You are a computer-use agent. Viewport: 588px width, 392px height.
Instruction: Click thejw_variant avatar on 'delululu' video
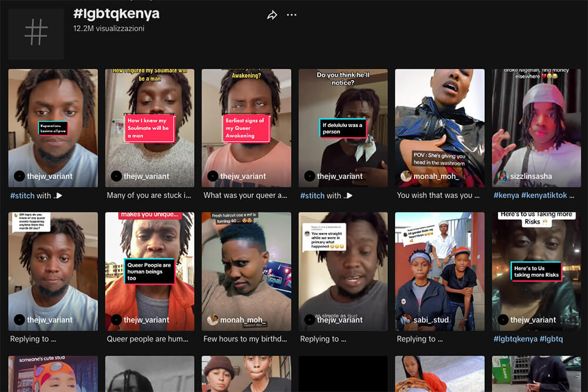(309, 176)
